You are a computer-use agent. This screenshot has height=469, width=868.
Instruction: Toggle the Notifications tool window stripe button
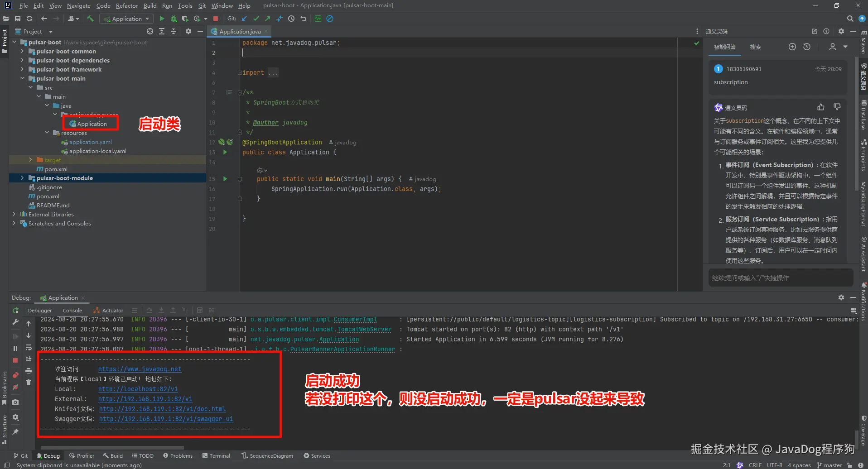863,302
